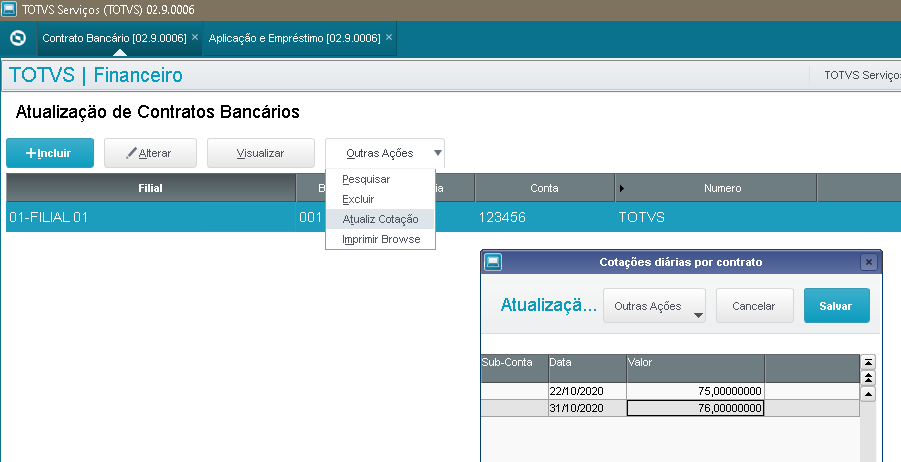Click the TOTVS home logo icon
Screen dimensions: 901x462
pos(16,38)
